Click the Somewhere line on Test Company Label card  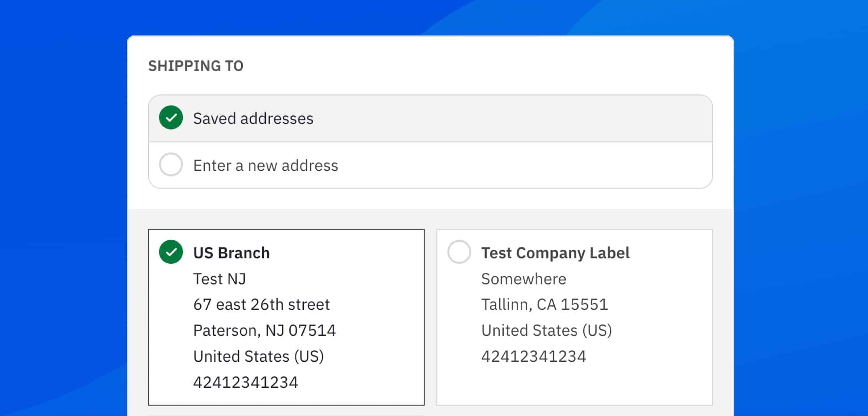523,279
